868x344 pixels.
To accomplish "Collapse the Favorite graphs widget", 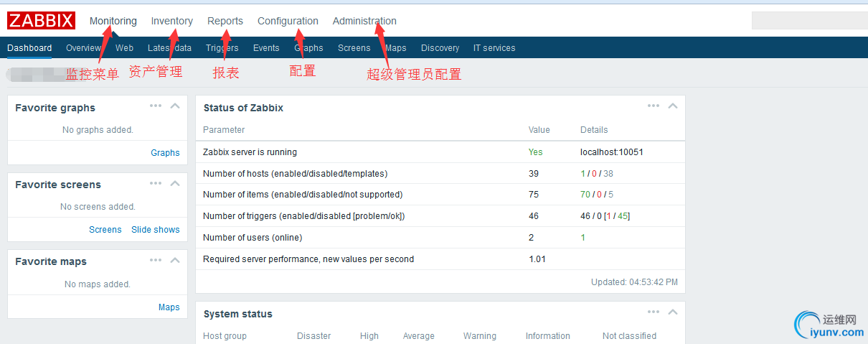I will [174, 106].
